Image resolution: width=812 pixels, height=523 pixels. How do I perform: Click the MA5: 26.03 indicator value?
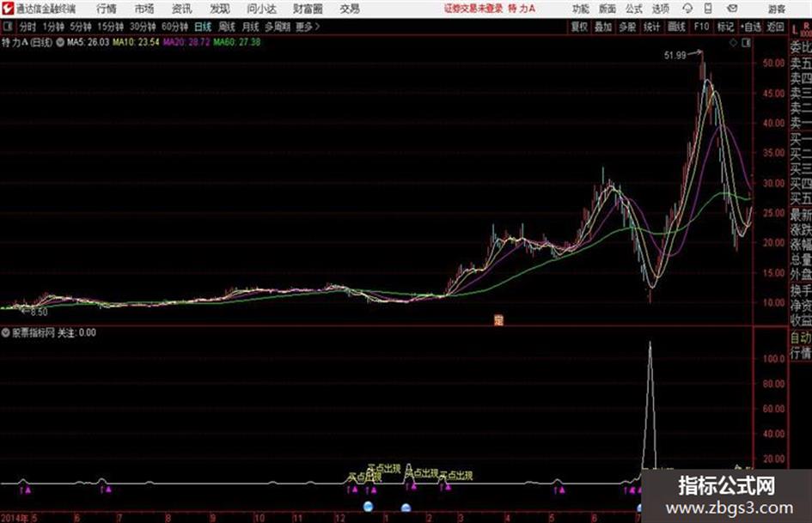(88, 42)
